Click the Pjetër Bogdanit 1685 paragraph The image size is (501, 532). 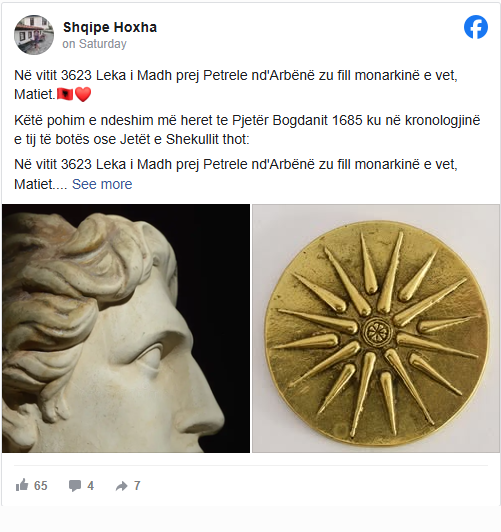click(x=247, y=130)
